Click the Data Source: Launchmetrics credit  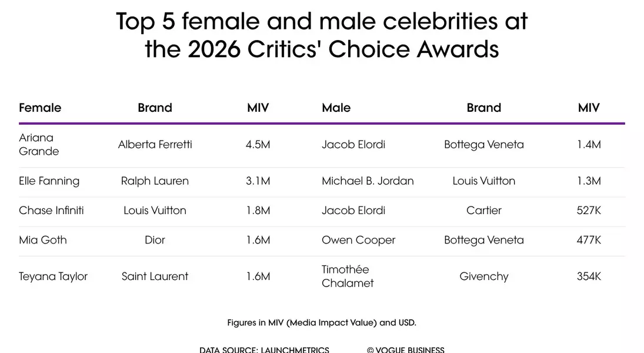[264, 349]
